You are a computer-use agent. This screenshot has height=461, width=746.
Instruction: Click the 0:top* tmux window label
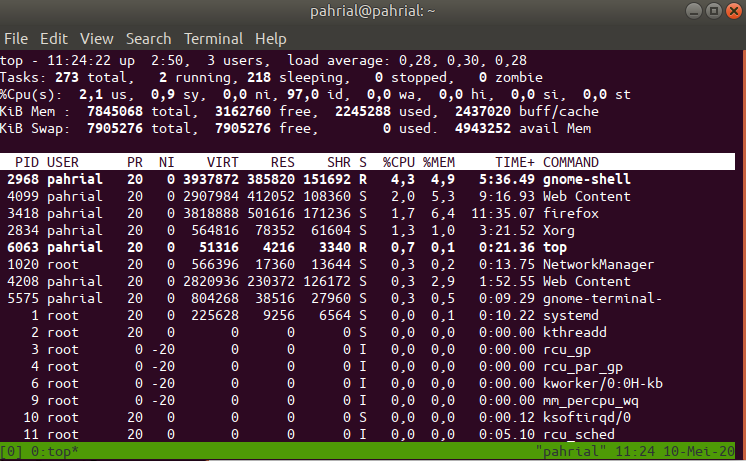pyautogui.click(x=55, y=451)
